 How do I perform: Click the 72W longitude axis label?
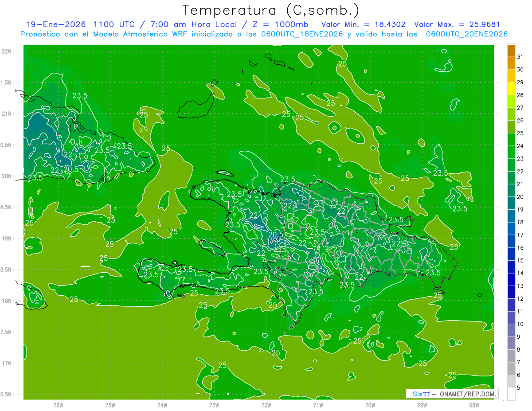click(266, 405)
